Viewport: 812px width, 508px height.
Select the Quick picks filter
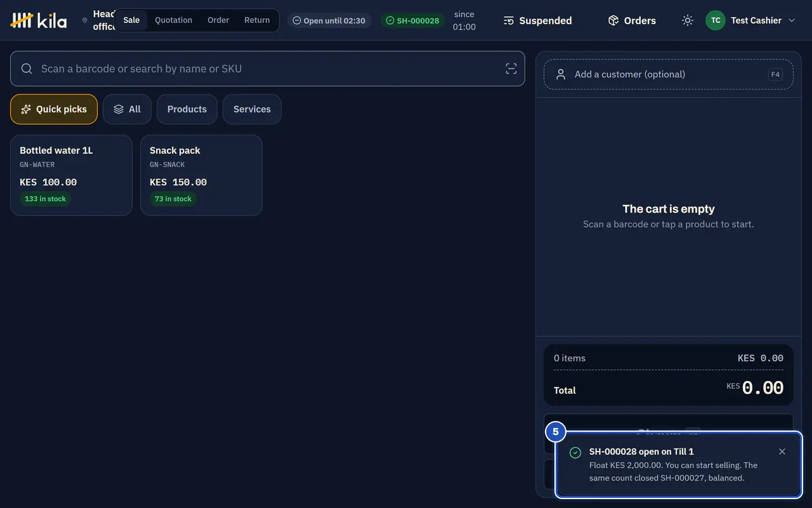pyautogui.click(x=54, y=109)
